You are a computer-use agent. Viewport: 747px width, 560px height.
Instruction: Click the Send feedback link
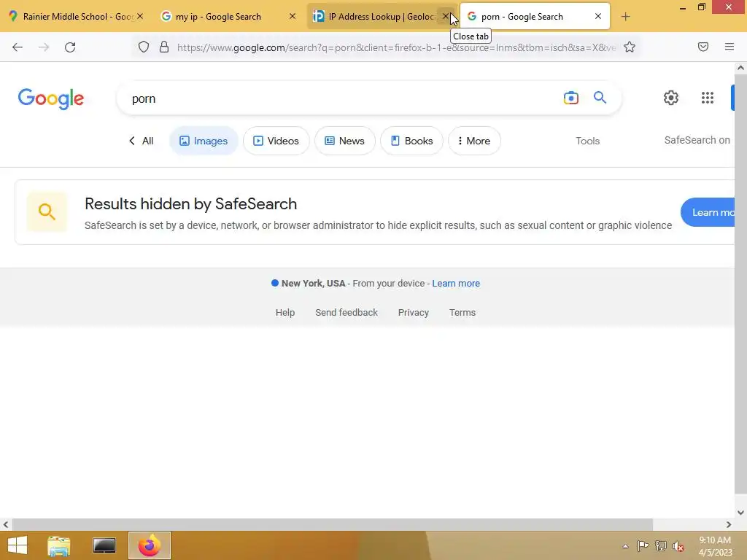pos(347,312)
